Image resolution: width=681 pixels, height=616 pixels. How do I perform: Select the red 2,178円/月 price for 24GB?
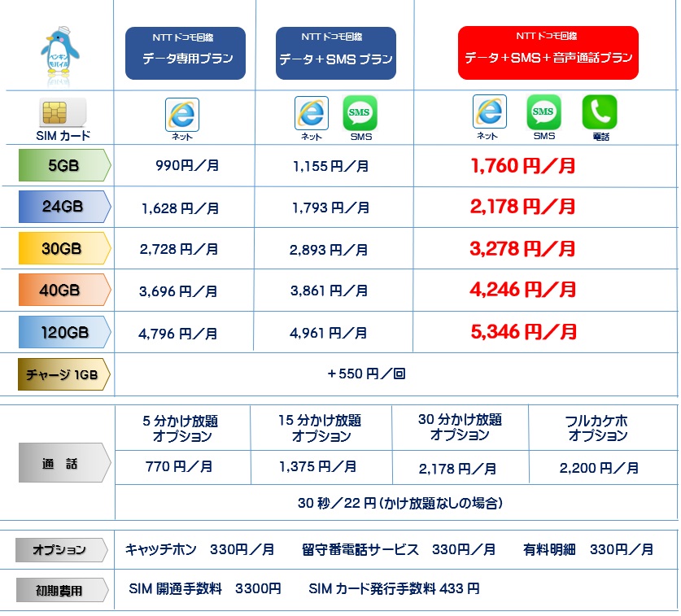point(522,207)
